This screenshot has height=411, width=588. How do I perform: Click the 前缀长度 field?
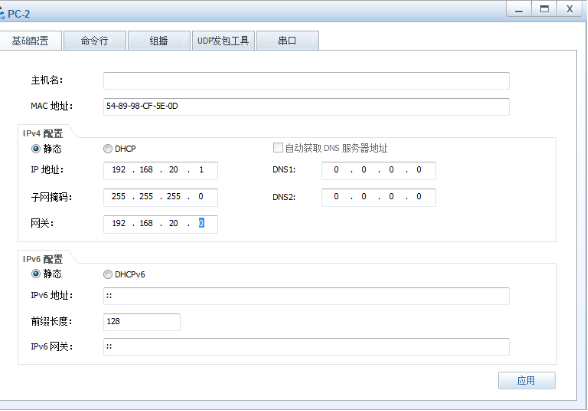click(x=142, y=322)
